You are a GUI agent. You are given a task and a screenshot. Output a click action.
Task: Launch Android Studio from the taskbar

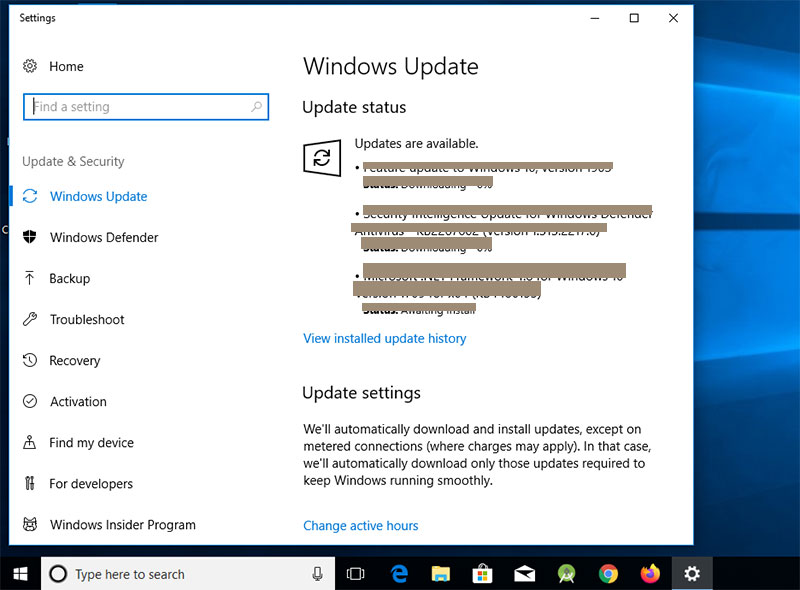tap(566, 574)
